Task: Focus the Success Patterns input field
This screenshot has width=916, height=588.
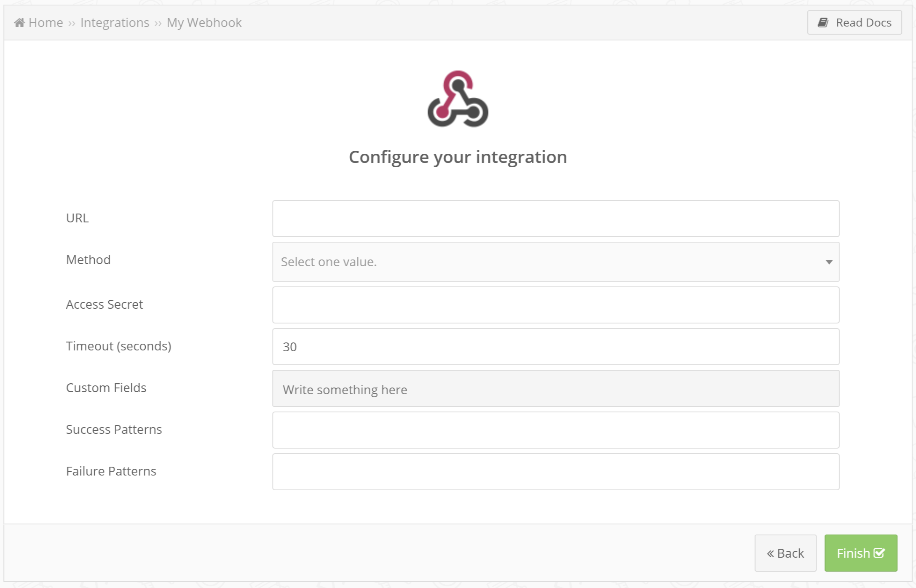Action: tap(556, 430)
